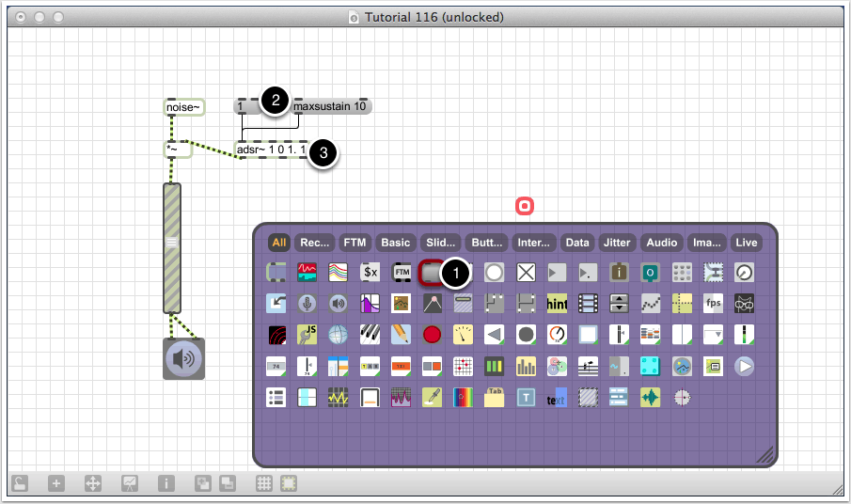Show the Basic objects tab
The height and width of the screenshot is (504, 851).
[396, 243]
